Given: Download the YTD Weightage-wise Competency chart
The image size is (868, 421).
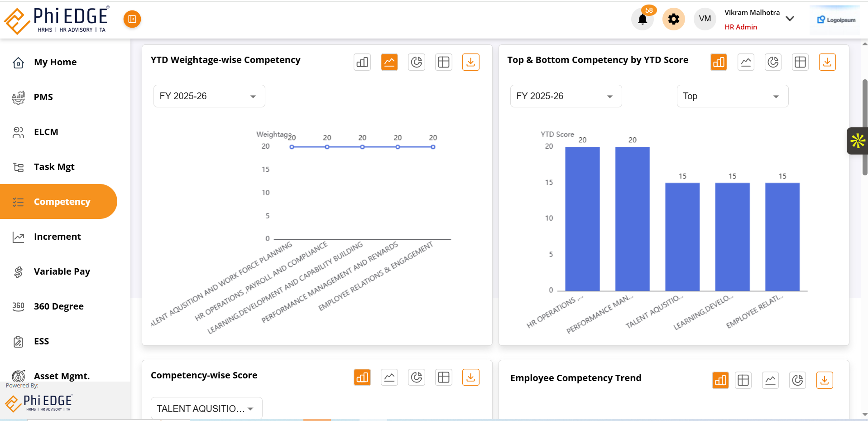Looking at the screenshot, I should pos(470,62).
